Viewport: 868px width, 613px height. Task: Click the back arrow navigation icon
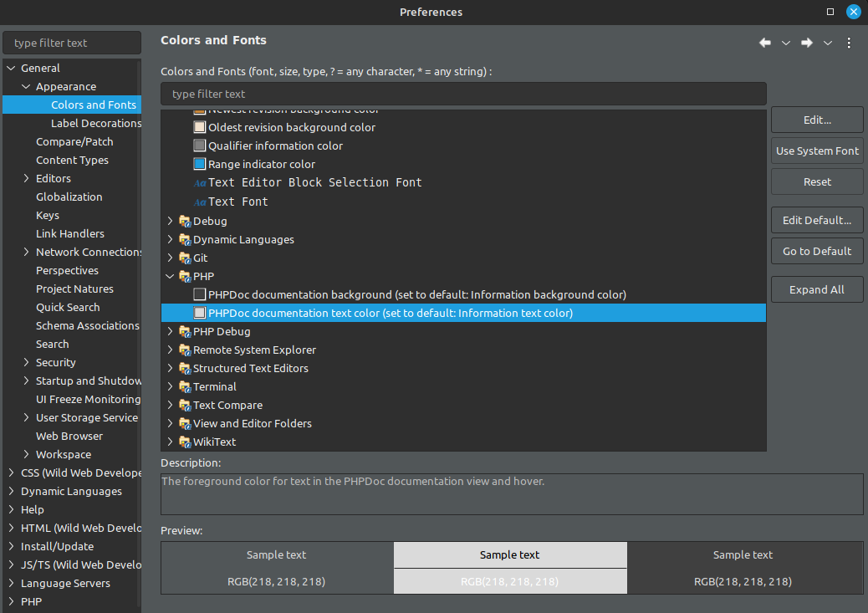pyautogui.click(x=765, y=43)
